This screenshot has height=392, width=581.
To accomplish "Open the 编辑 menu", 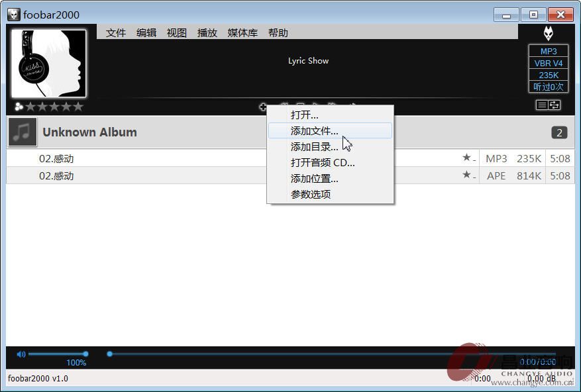I will 146,33.
